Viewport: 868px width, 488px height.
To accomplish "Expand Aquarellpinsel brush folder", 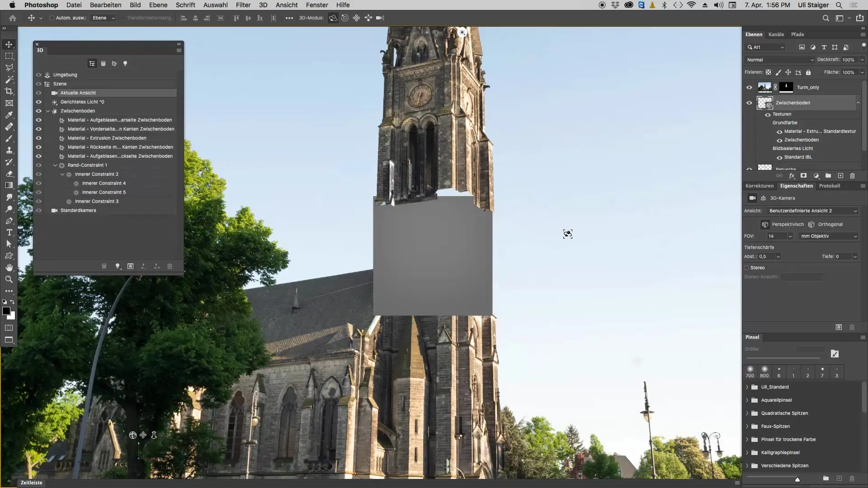I will (747, 400).
